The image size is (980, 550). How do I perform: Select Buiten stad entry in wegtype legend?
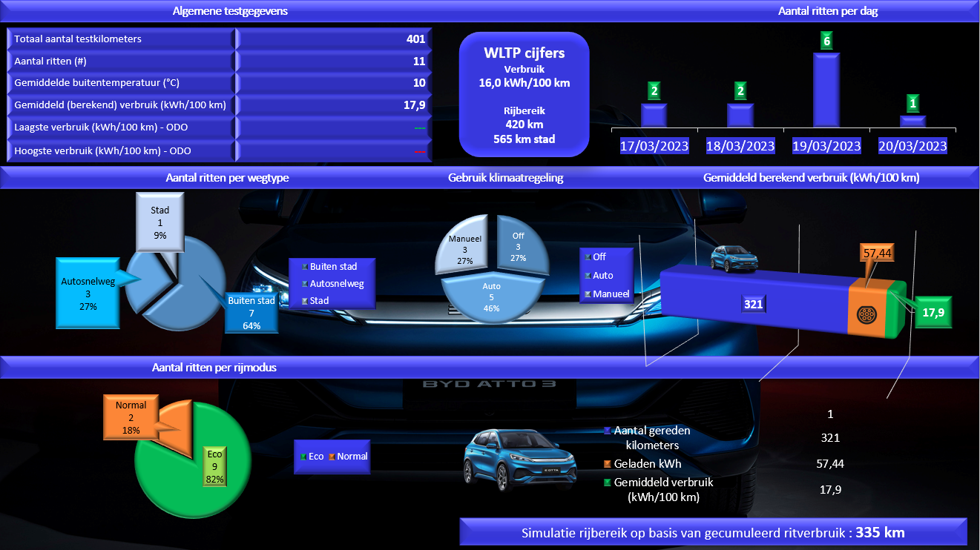pyautogui.click(x=334, y=266)
